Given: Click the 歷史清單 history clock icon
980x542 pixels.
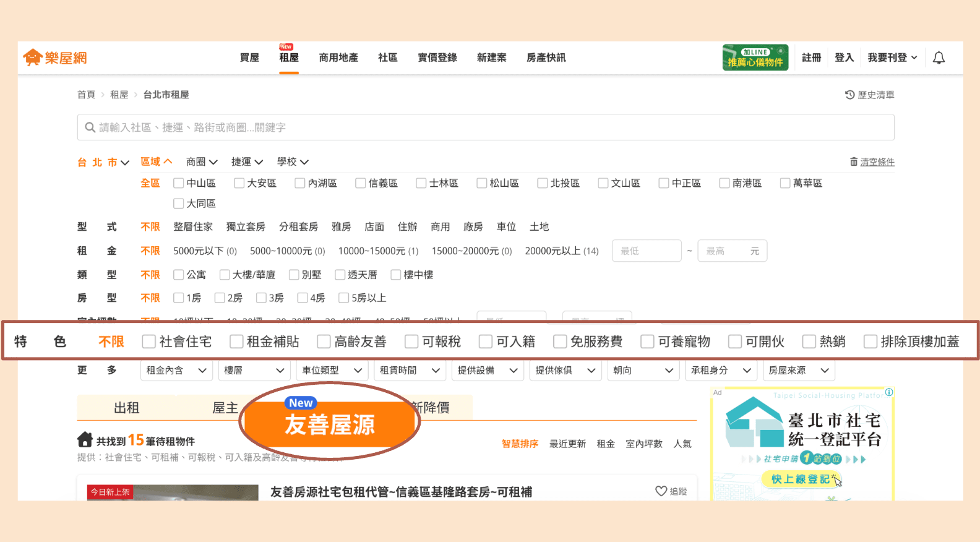Looking at the screenshot, I should point(850,95).
